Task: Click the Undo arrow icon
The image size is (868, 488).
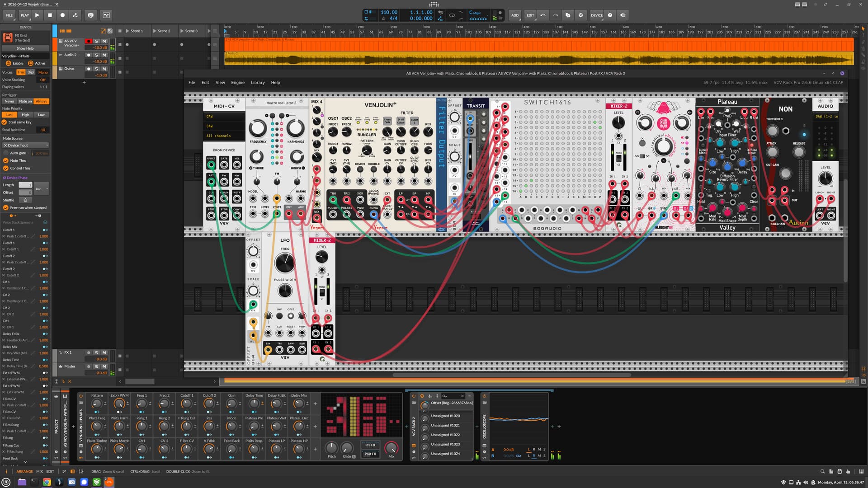Action: pos(543,15)
